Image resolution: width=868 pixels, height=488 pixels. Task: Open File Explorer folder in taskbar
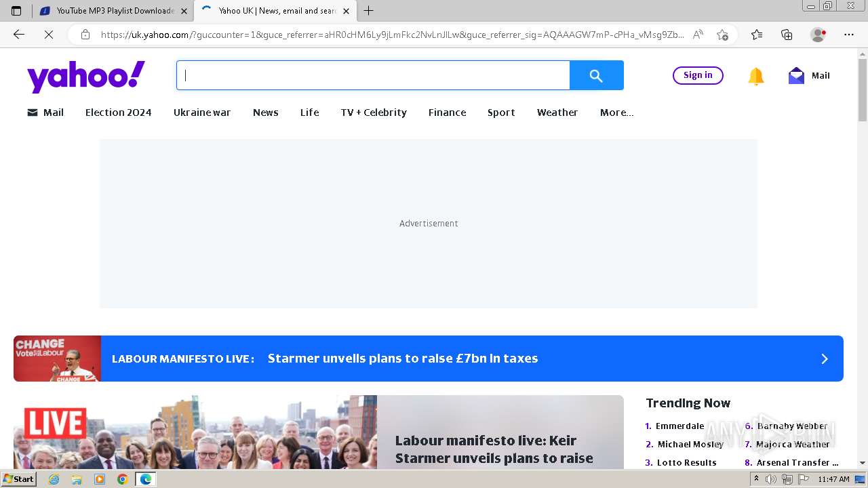coord(77,479)
